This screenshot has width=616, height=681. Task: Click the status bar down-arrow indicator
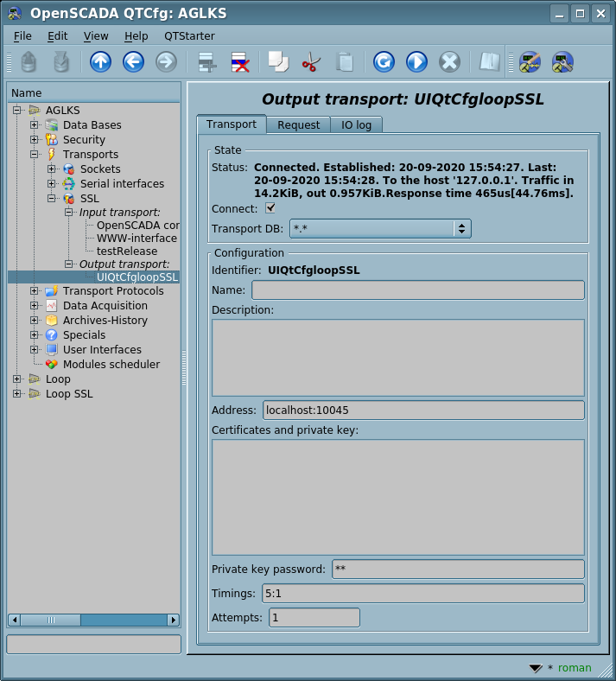coord(536,668)
